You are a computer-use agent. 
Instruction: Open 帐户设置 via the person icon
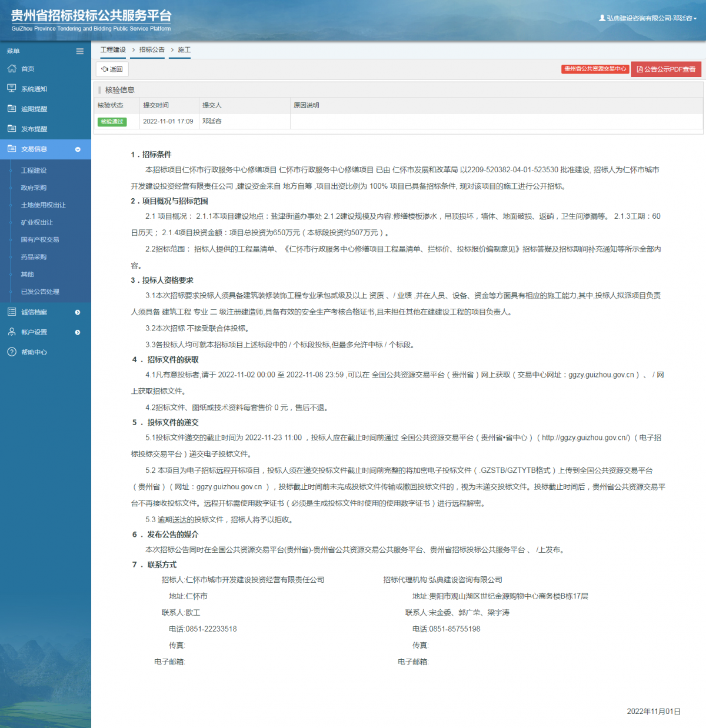click(12, 332)
